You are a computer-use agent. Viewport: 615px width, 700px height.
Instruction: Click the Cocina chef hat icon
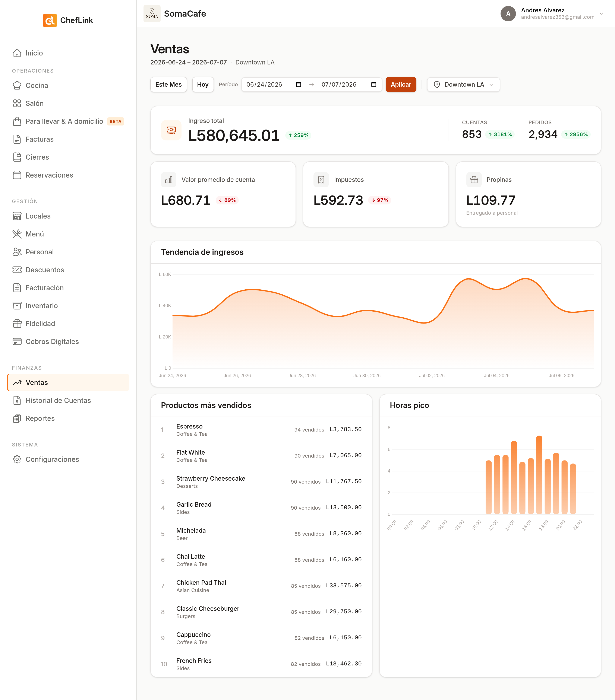coord(17,85)
